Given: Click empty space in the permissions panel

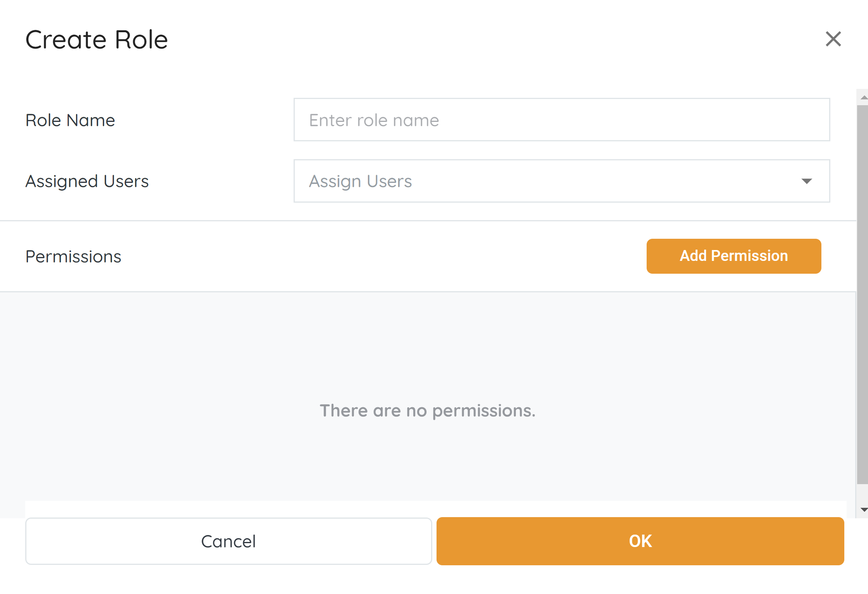Looking at the screenshot, I should click(194, 349).
